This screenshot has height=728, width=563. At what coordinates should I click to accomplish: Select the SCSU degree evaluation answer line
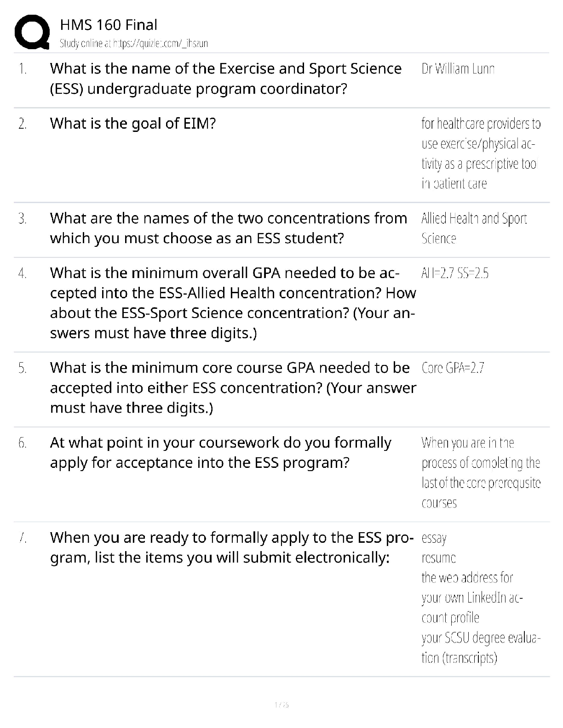[x=481, y=648]
